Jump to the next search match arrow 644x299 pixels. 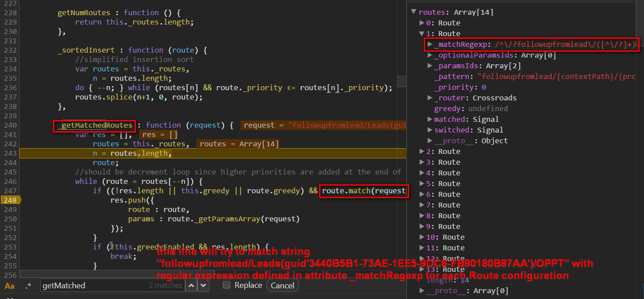pyautogui.click(x=203, y=286)
